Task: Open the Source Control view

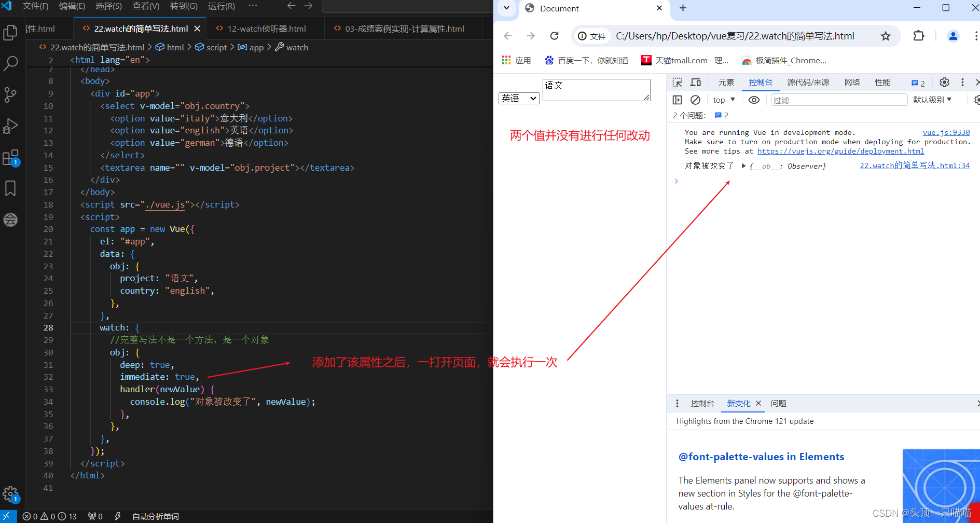Action: [x=10, y=95]
